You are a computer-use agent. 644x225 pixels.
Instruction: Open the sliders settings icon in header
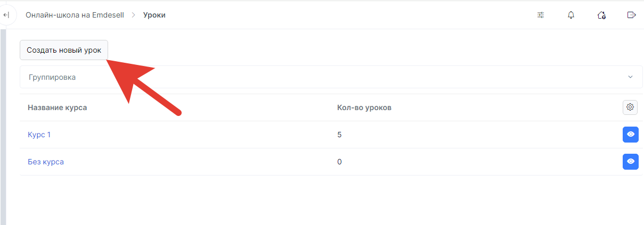[541, 15]
